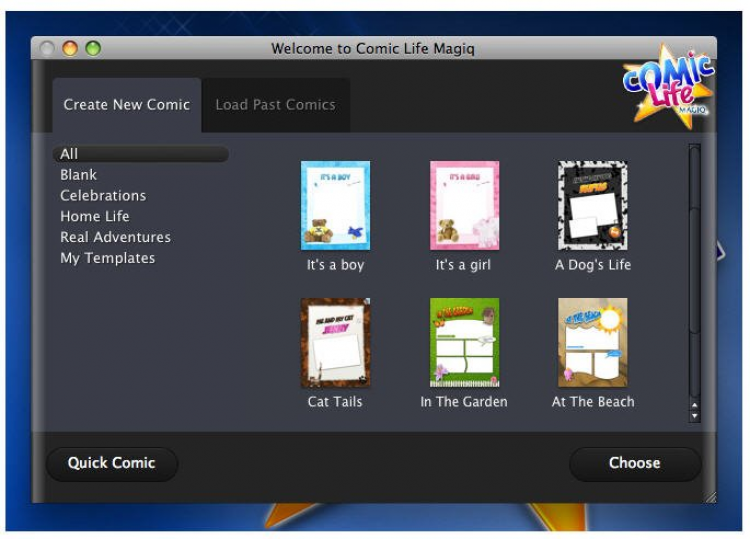Screen dimensions: 750x539
Task: Click the A Dog's Life label
Action: [593, 265]
